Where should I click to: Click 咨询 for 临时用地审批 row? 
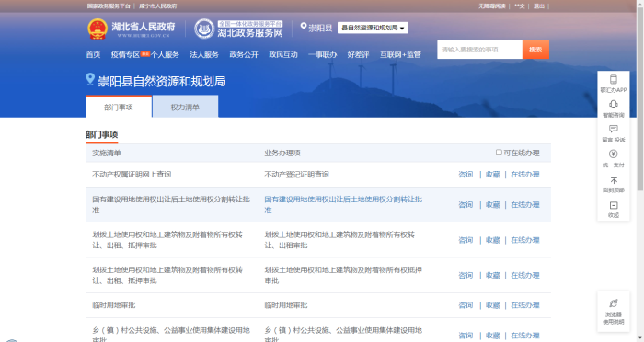pos(466,305)
